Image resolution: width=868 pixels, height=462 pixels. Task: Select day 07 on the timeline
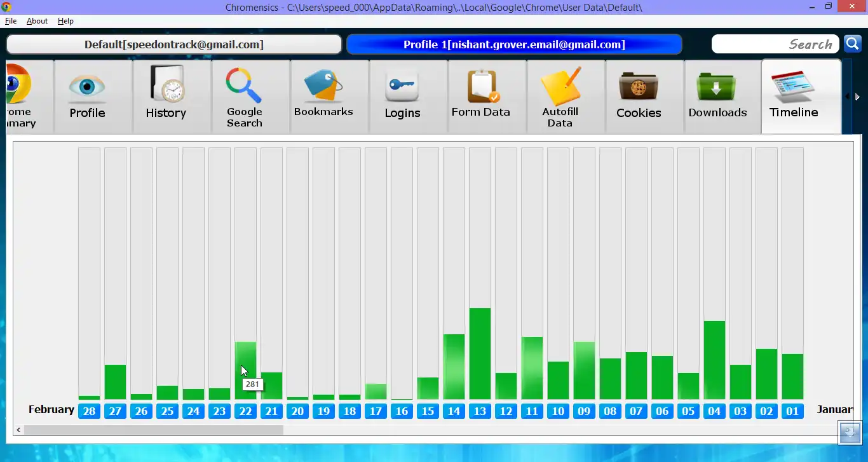coord(636,411)
